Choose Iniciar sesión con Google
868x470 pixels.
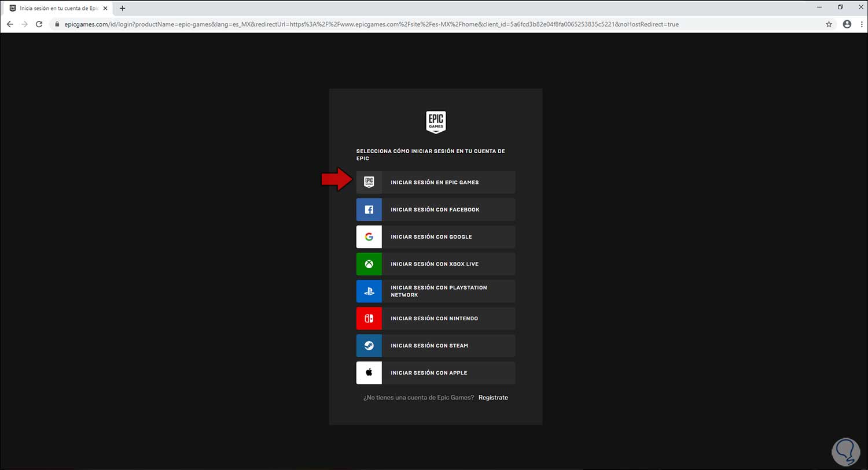[436, 236]
